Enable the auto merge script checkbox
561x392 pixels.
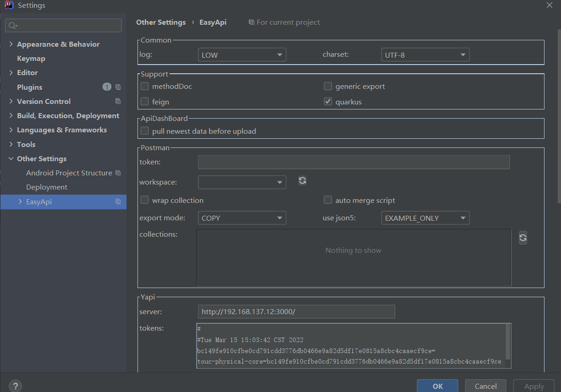[x=328, y=200]
